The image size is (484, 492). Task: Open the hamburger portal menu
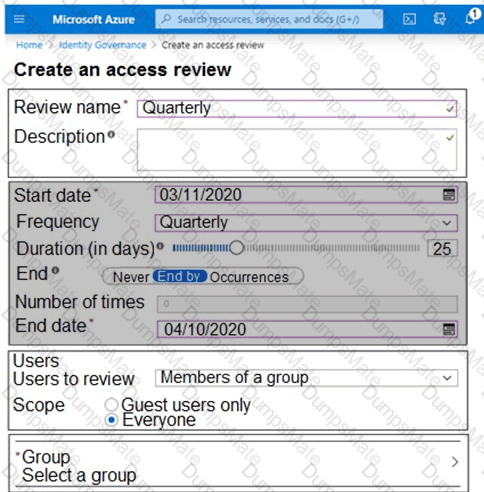click(19, 19)
